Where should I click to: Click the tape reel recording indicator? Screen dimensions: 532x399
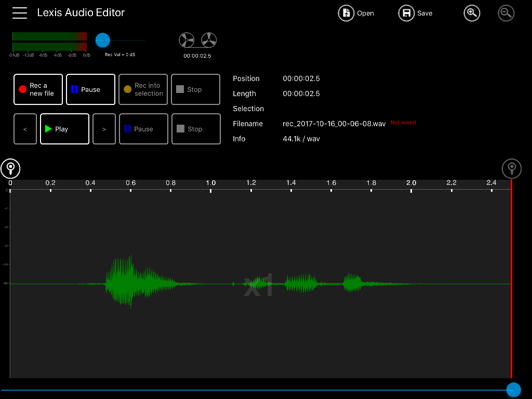198,40
